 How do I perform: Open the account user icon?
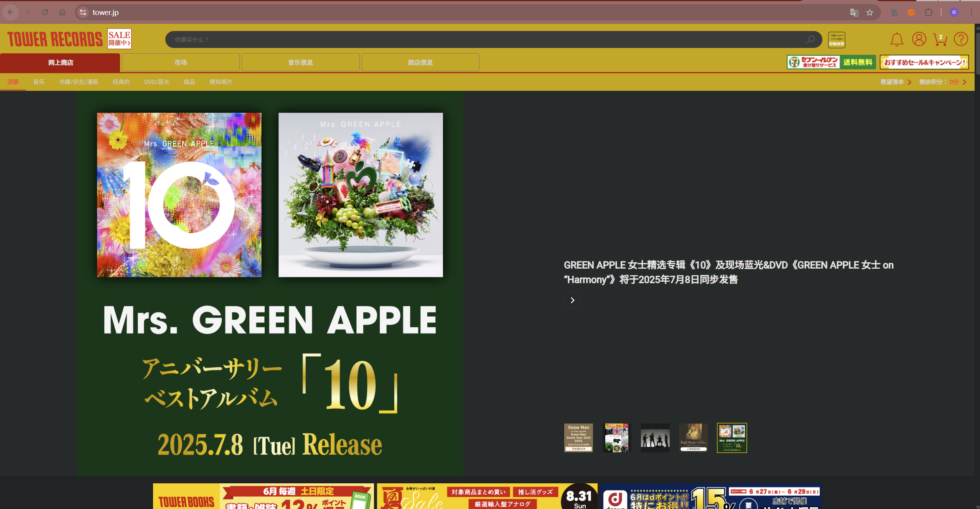click(x=919, y=39)
